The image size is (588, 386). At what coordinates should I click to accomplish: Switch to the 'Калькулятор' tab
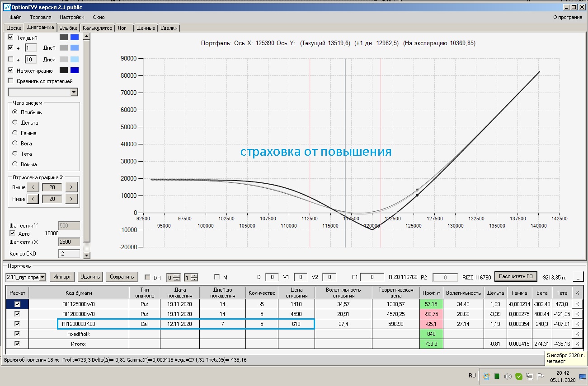pyautogui.click(x=97, y=28)
